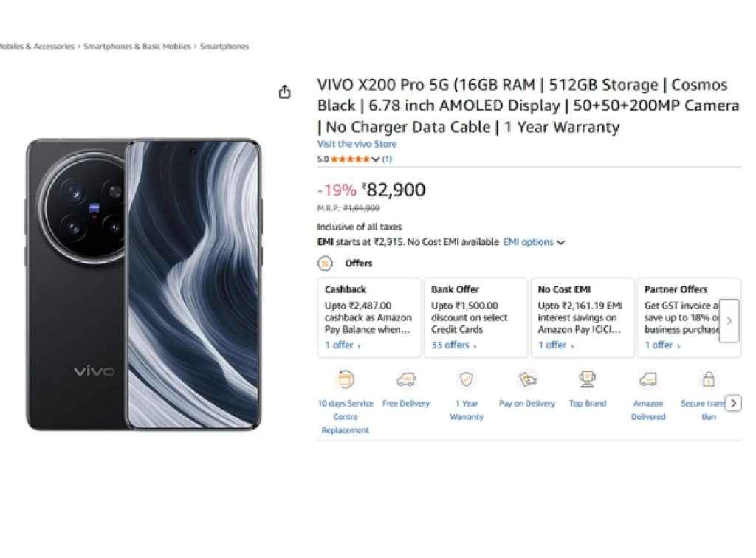Click the Offers discount badge icon

[x=325, y=263]
